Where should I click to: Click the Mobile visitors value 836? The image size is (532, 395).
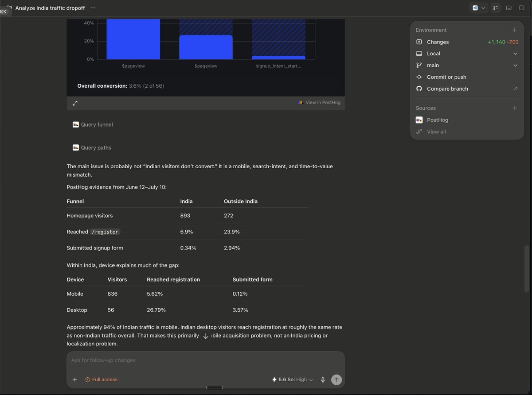(x=113, y=294)
